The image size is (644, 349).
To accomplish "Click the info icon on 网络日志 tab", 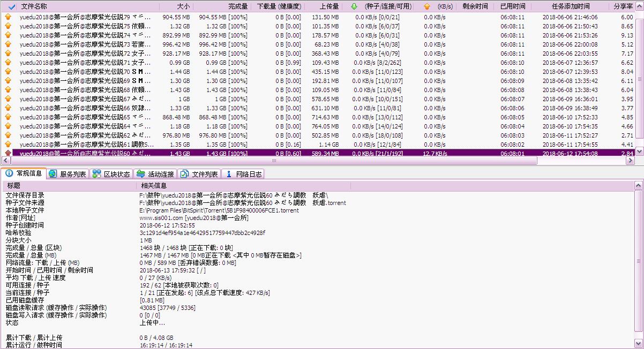I will 229,174.
